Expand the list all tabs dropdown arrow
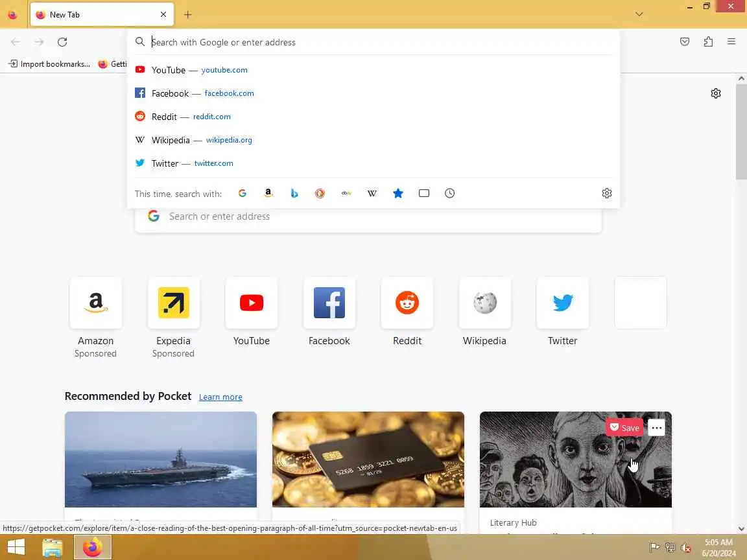 point(639,14)
